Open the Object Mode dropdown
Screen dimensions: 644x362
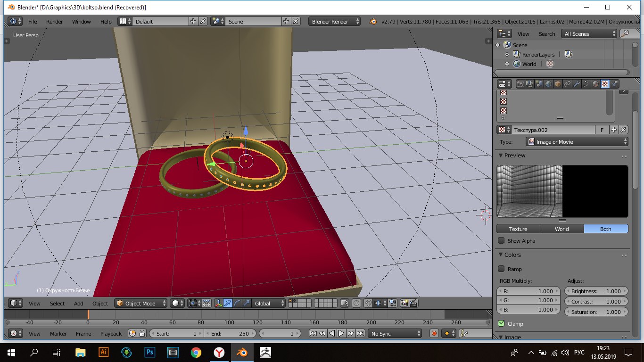pos(142,303)
